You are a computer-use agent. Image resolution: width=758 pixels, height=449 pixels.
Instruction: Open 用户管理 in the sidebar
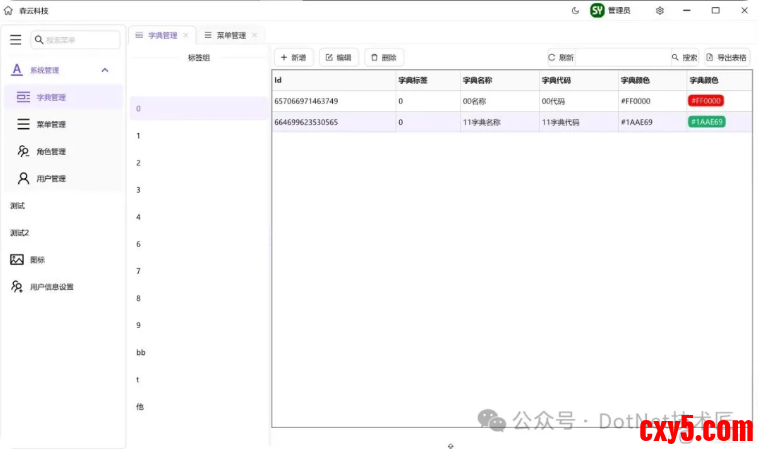pyautogui.click(x=50, y=179)
